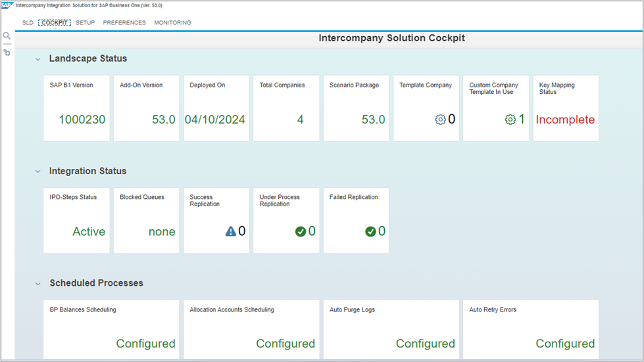Select the Auto Purge Logs tile
Viewport: 644px width, 362px height.
pyautogui.click(x=391, y=328)
